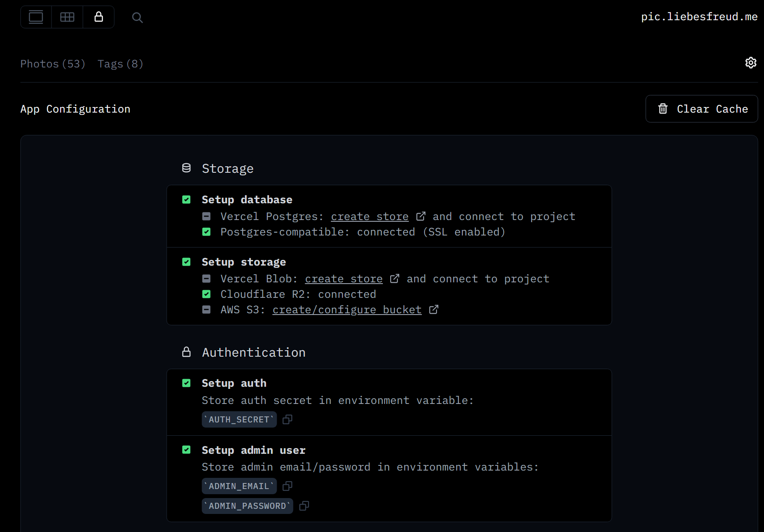Screen dimensions: 764x532
Task: Click the Cloudflare R2 connected checkbox
Action: (207, 294)
